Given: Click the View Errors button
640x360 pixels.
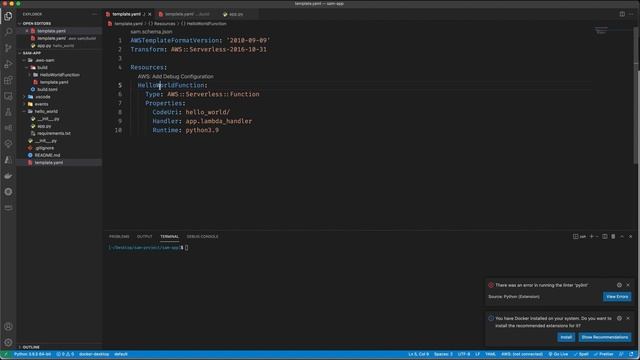Looking at the screenshot, I should tap(617, 297).
